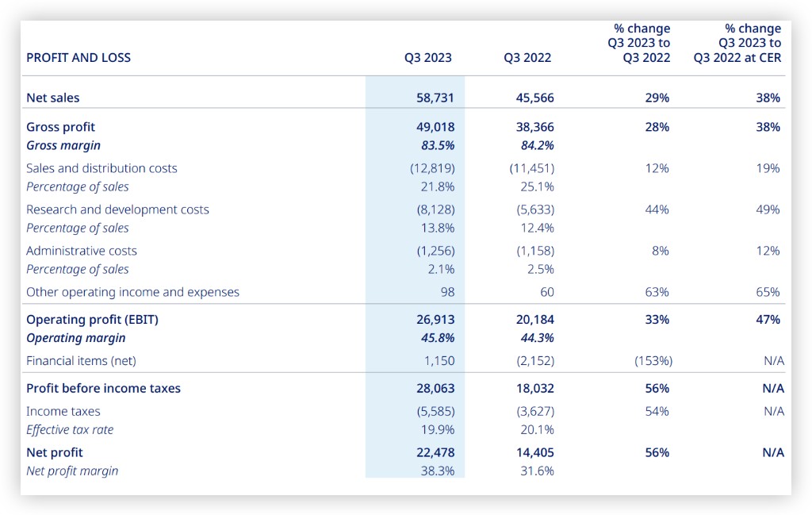Click the Research and development costs label

click(x=117, y=209)
